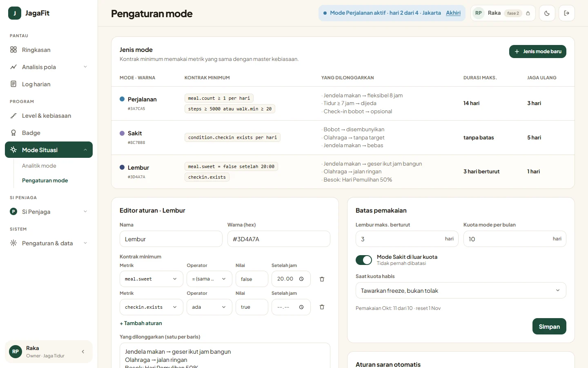Click the Yang dilonggarkan text area

225,355
